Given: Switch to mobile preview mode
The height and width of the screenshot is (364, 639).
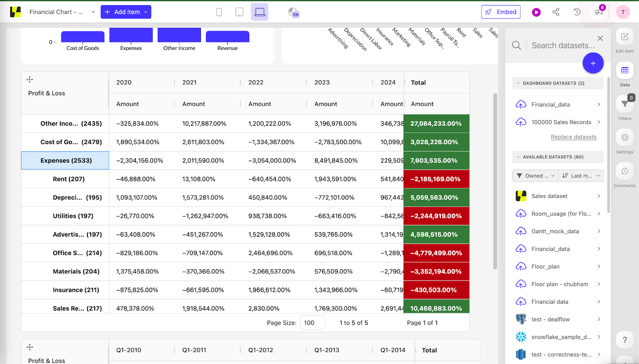Looking at the screenshot, I should pos(219,12).
